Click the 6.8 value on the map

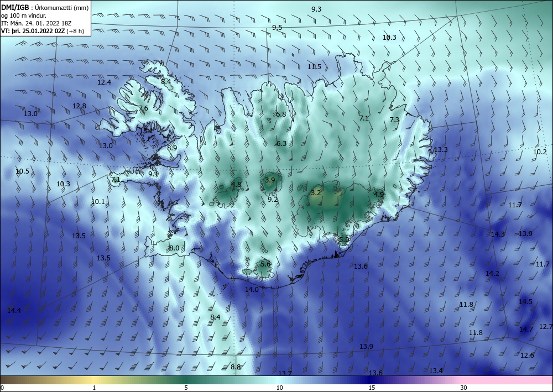281,114
